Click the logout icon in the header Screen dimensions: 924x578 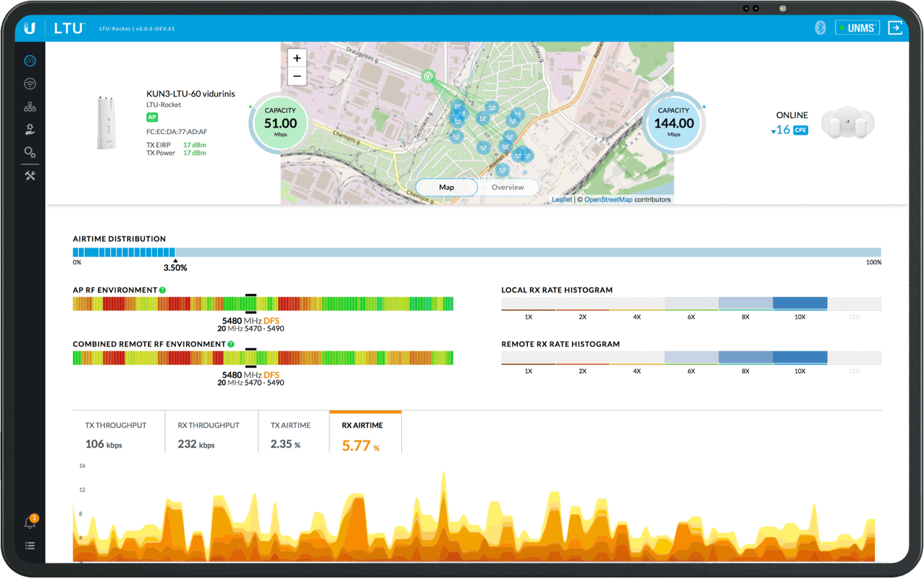tap(896, 28)
